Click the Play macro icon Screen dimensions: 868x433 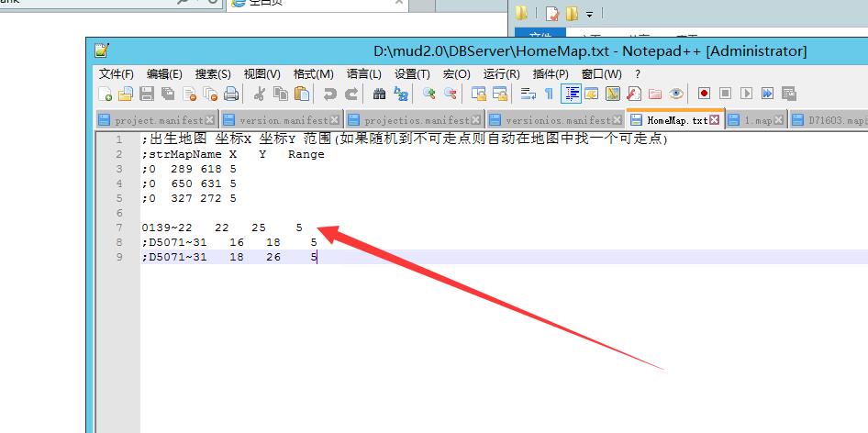(x=746, y=94)
